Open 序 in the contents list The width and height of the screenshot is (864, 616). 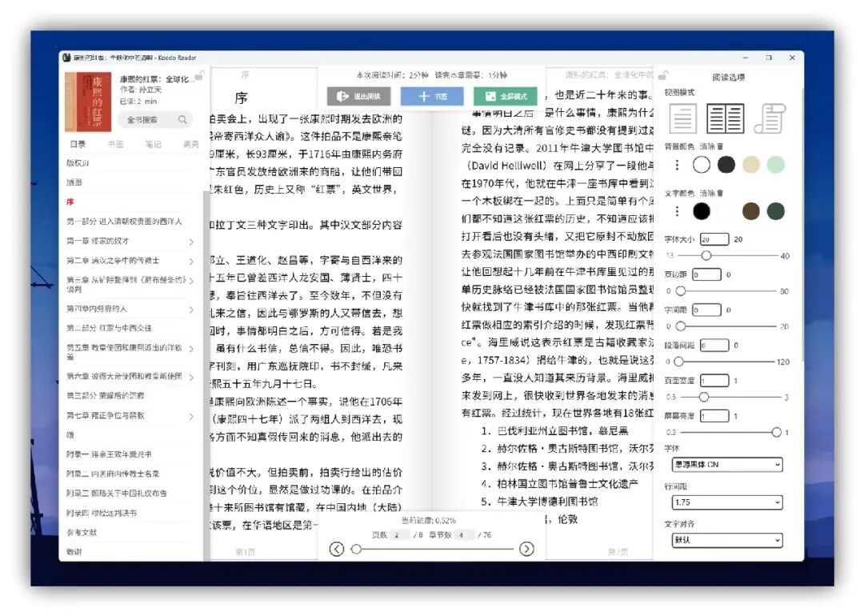point(70,202)
